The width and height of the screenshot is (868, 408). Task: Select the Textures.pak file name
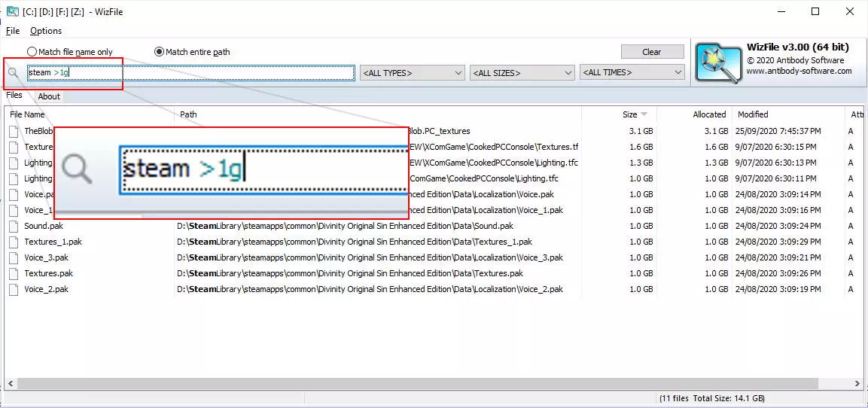pos(49,273)
